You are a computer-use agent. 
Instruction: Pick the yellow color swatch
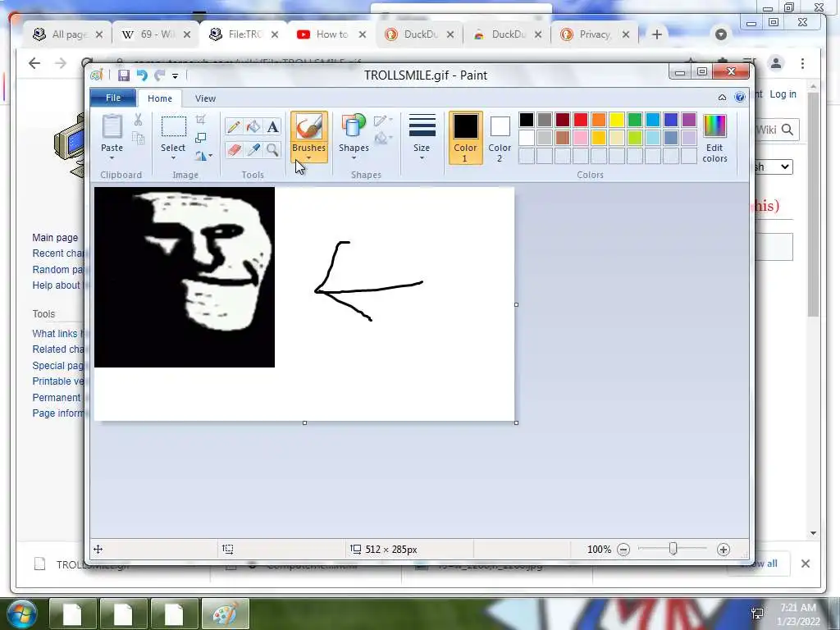[x=617, y=120]
